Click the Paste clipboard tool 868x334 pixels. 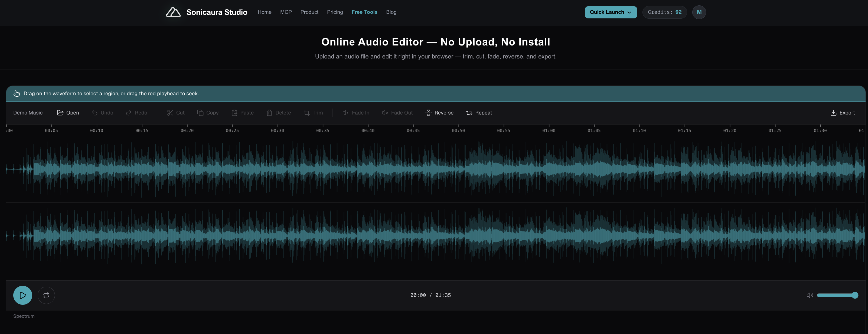point(242,113)
